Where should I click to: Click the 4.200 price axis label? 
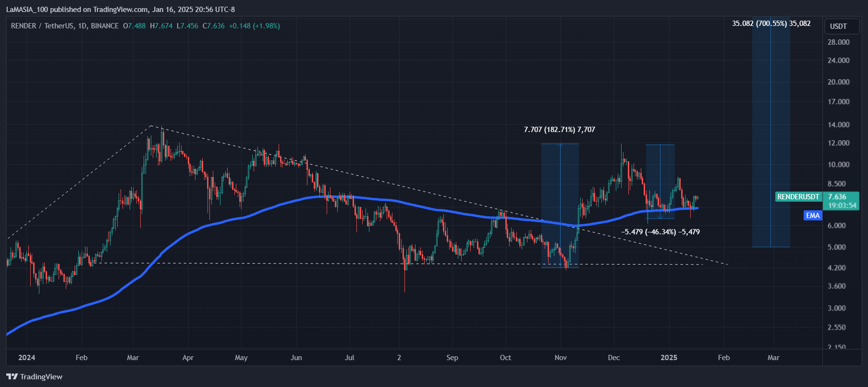click(x=837, y=268)
